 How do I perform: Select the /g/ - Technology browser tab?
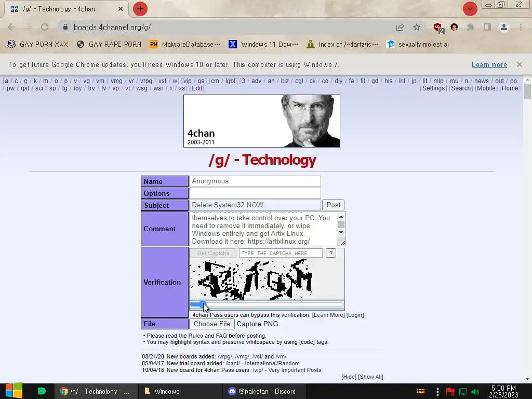tap(66, 9)
